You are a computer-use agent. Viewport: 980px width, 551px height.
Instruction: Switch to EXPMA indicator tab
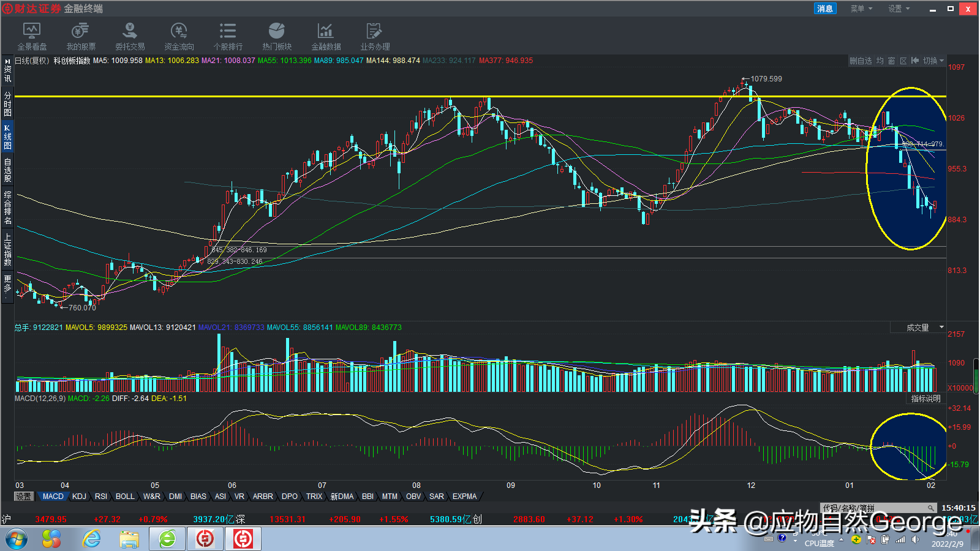click(465, 497)
